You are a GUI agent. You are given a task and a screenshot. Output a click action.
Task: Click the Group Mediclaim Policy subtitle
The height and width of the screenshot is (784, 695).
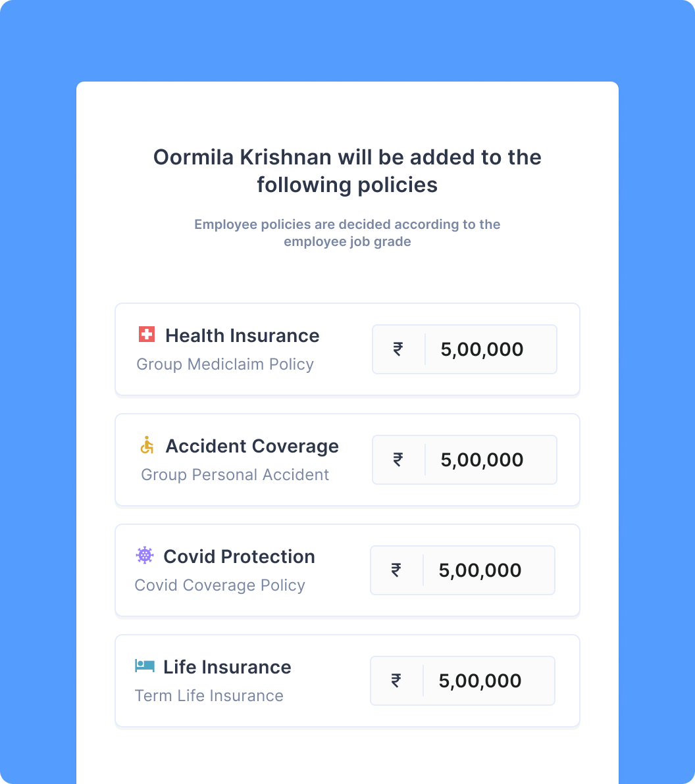225,364
